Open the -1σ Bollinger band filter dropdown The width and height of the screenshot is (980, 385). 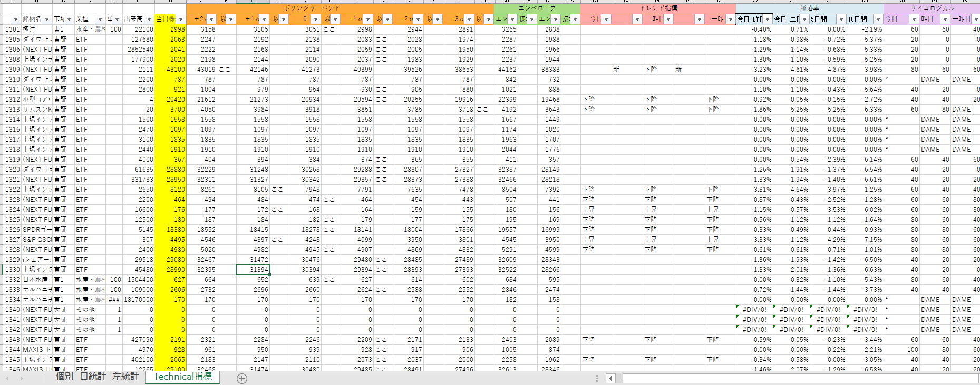tap(368, 19)
